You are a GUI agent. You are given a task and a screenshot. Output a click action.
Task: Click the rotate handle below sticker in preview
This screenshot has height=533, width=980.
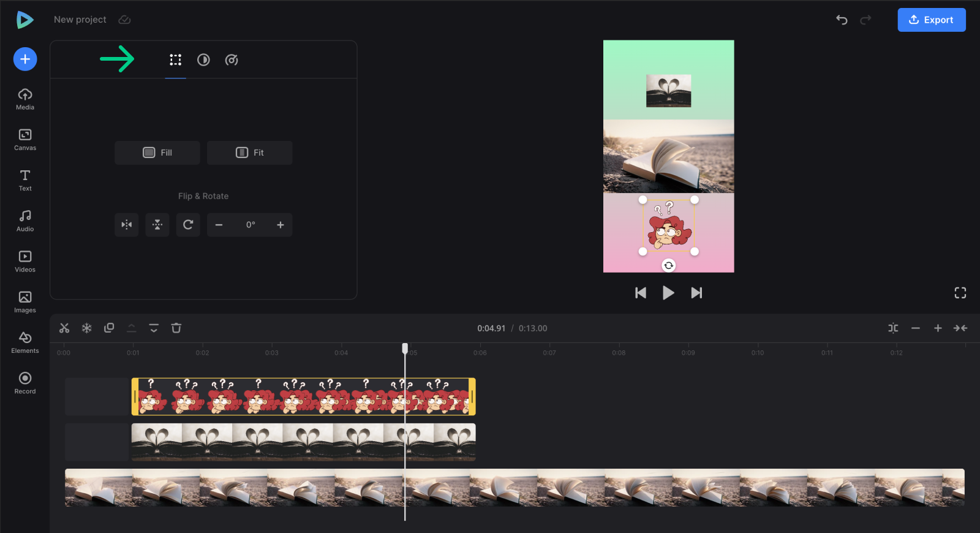pos(669,265)
